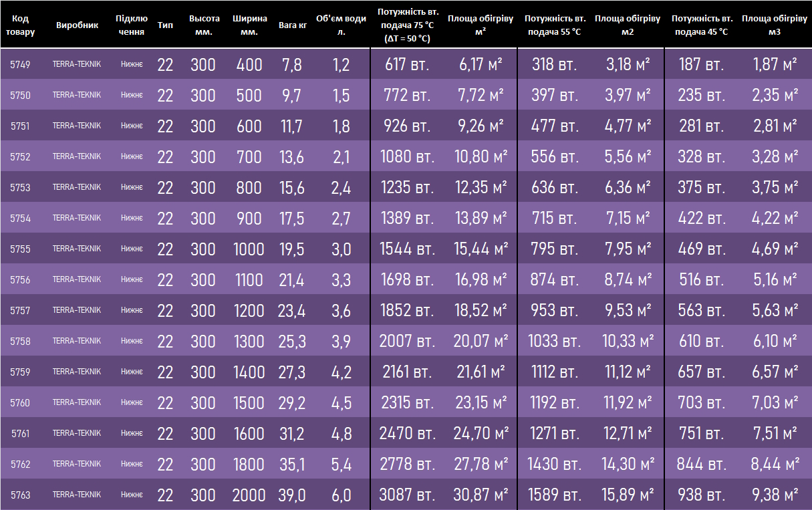The height and width of the screenshot is (510, 812).
Task: Select weight value 39,0
Action: (292, 495)
